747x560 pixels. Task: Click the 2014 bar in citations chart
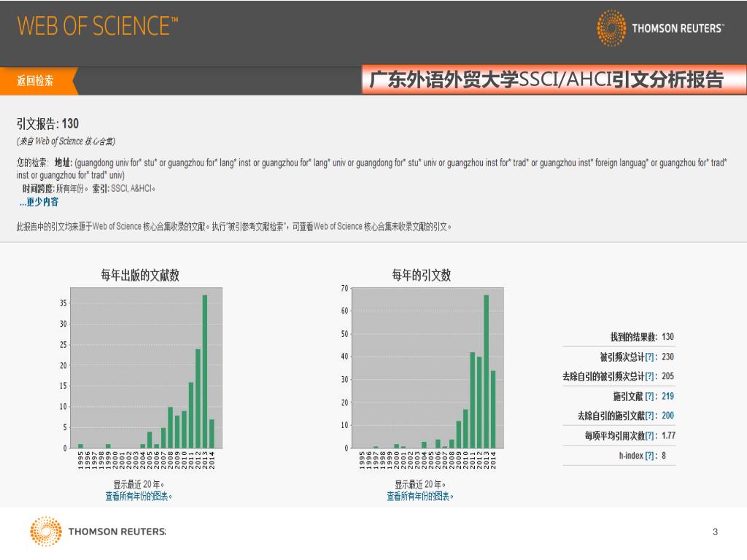(493, 410)
